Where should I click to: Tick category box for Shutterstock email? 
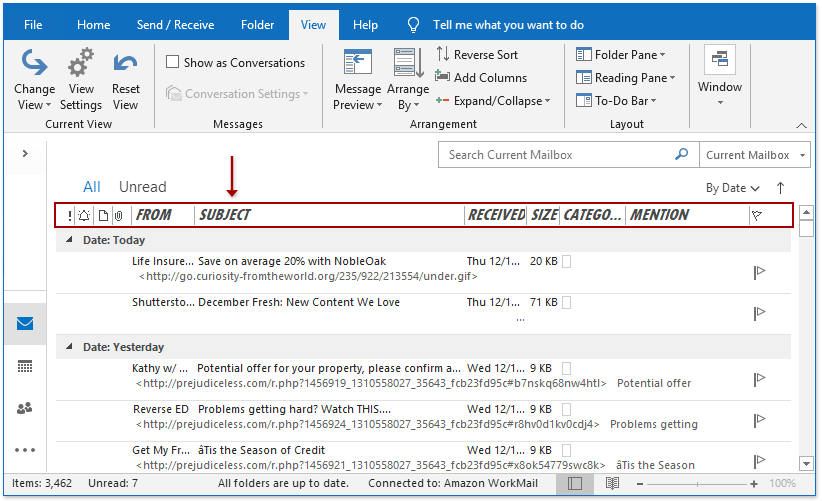pyautogui.click(x=567, y=302)
